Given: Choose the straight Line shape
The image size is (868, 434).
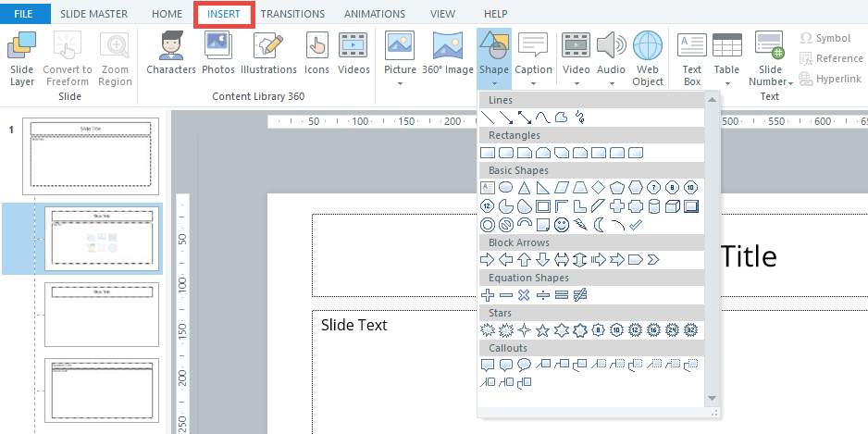Looking at the screenshot, I should point(488,118).
